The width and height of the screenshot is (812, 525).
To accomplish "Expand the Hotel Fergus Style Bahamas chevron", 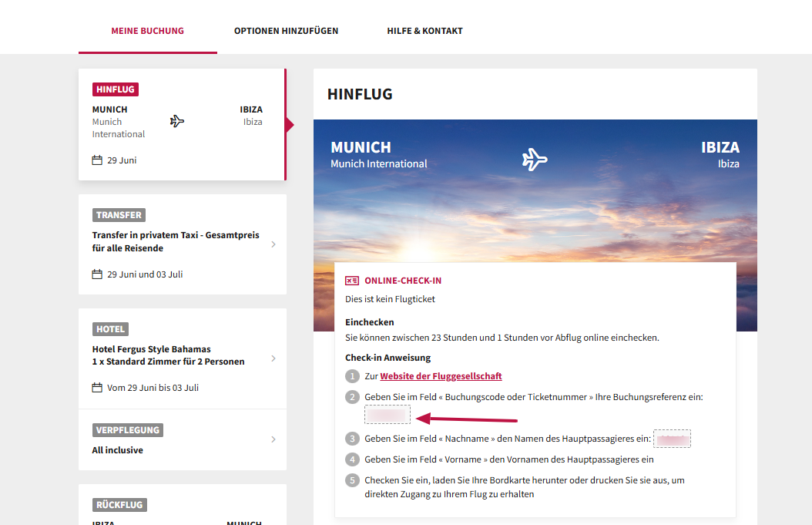I will (x=273, y=358).
